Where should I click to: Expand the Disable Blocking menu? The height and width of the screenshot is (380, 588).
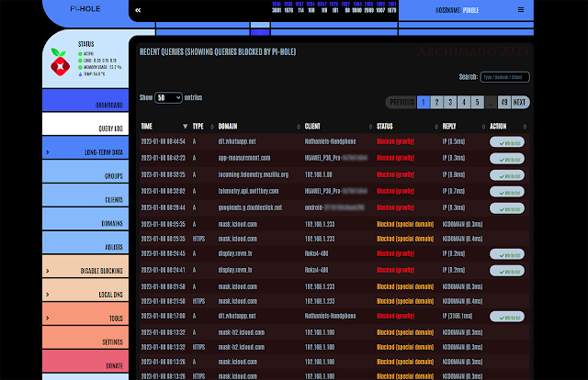coord(85,266)
